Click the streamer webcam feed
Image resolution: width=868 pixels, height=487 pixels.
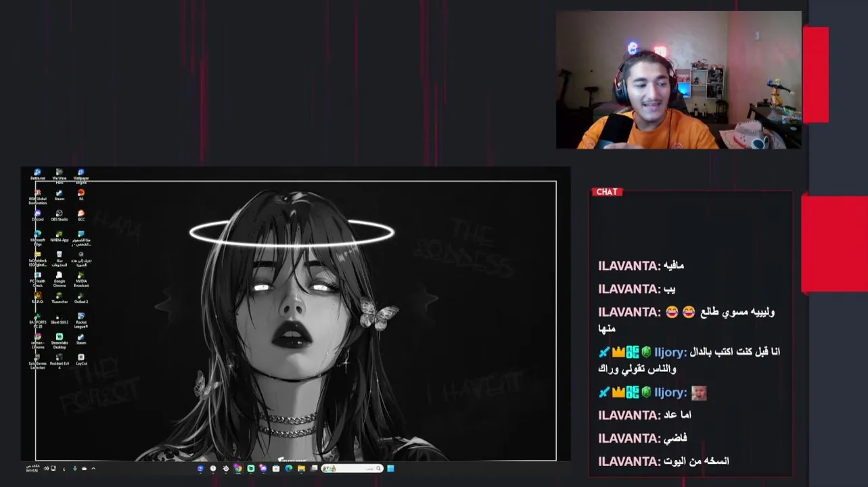click(679, 80)
